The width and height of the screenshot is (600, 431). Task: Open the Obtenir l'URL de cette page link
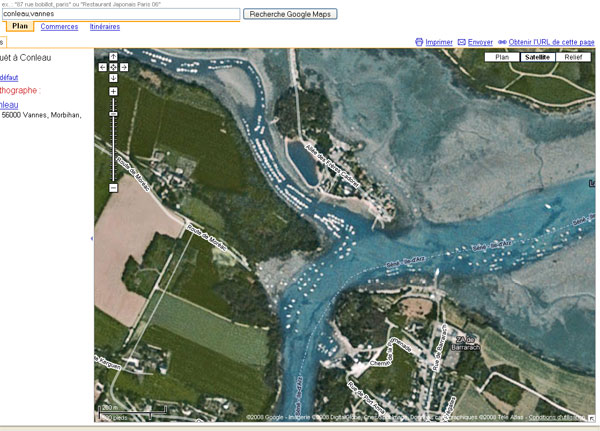pyautogui.click(x=551, y=42)
